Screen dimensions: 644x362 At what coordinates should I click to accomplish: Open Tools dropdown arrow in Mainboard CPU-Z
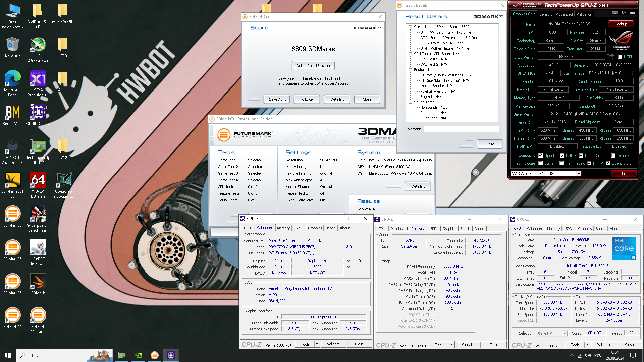[317, 344]
